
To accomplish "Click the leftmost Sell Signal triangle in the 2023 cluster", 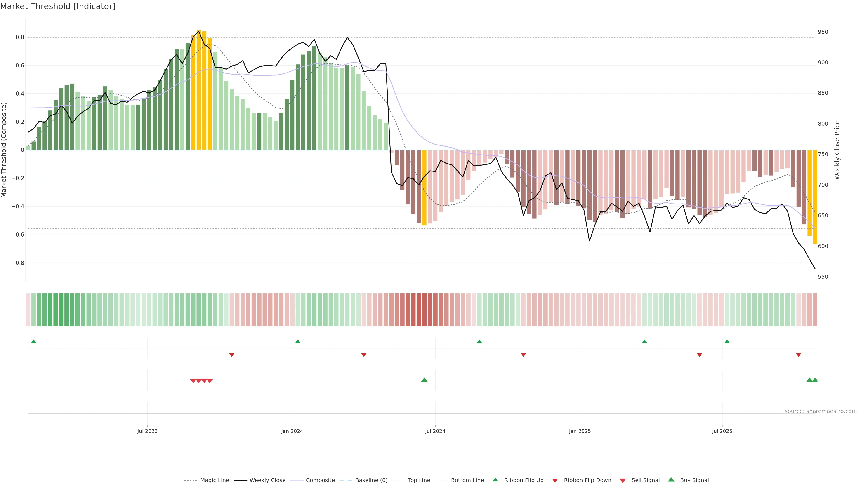I will coord(193,381).
